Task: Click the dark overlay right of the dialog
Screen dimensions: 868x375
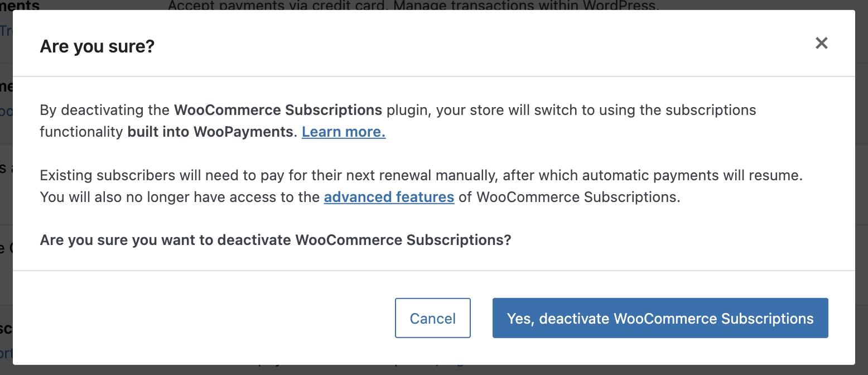Action: [x=861, y=187]
